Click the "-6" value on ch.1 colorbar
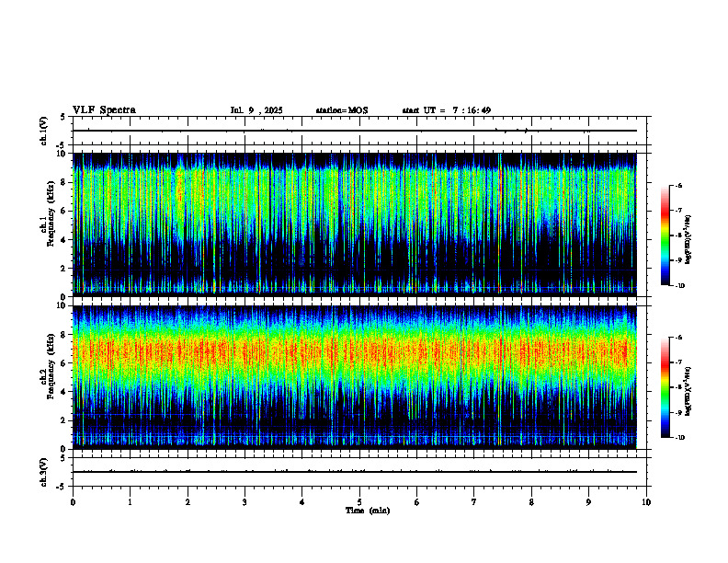Screen dimensions: 728x563 pyautogui.click(x=679, y=185)
